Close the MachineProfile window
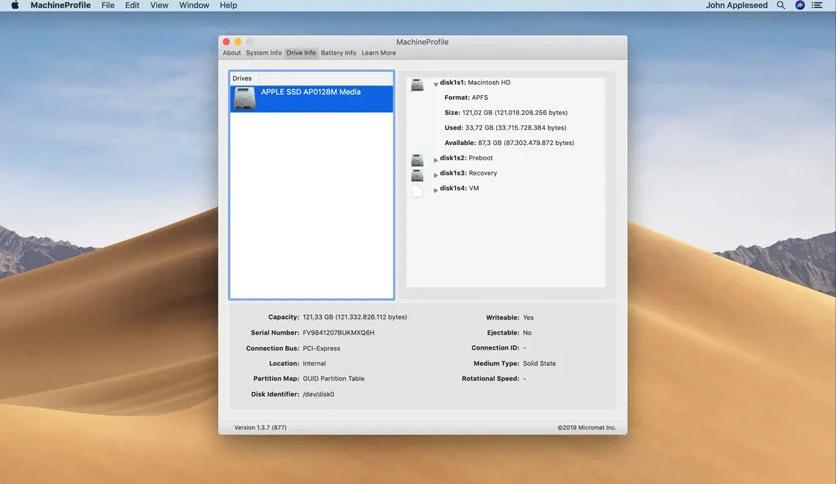Image resolution: width=836 pixels, height=484 pixels. pos(226,42)
